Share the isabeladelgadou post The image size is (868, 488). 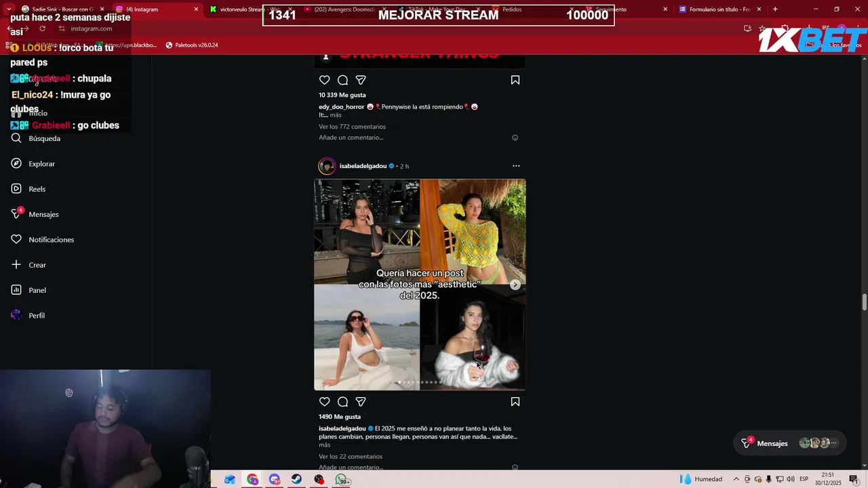[x=361, y=402]
